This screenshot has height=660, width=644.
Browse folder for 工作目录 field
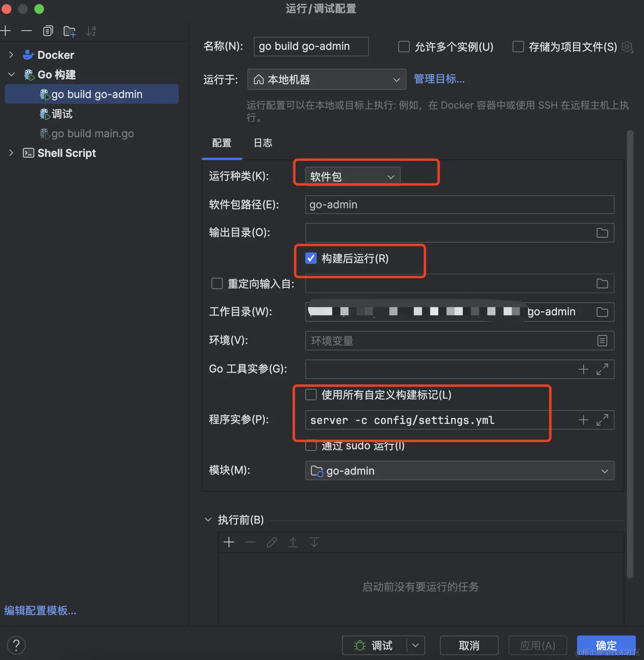[x=602, y=312]
